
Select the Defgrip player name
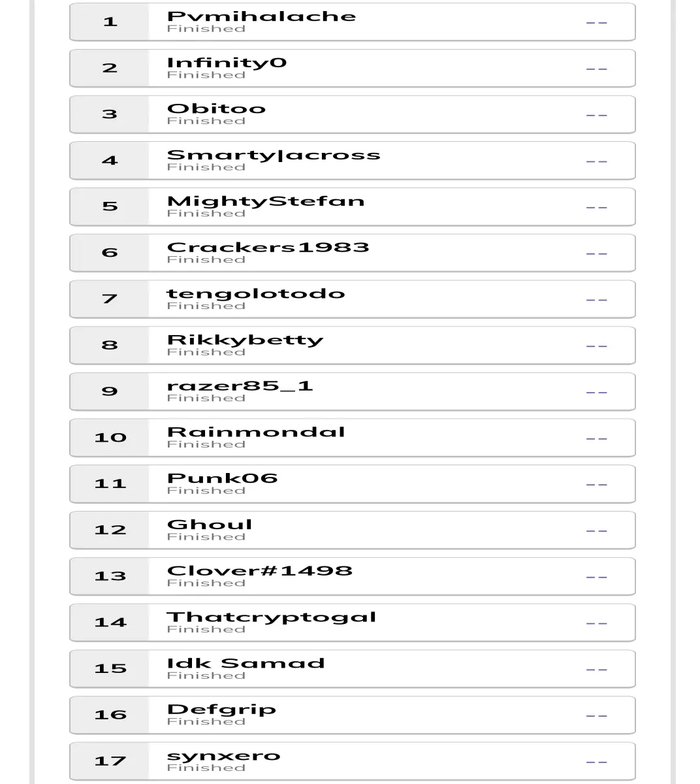pyautogui.click(x=221, y=710)
